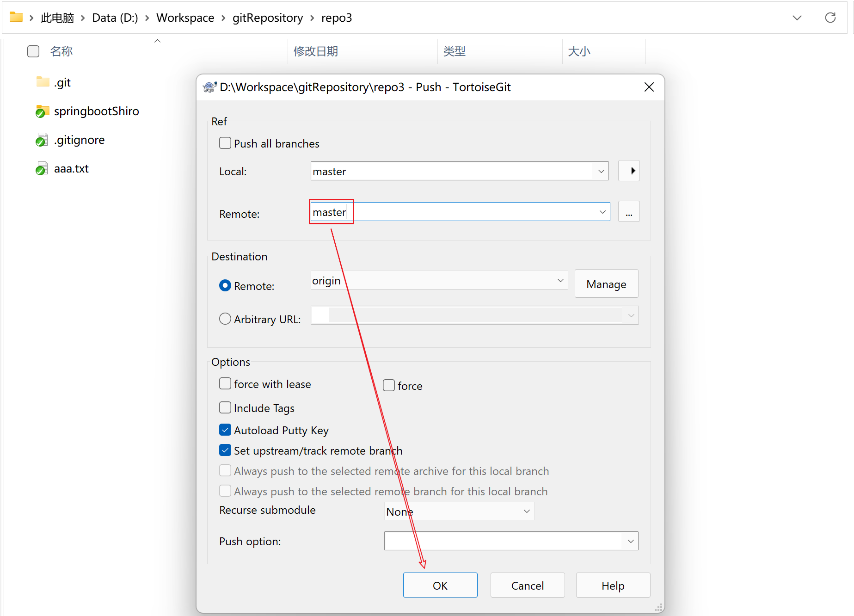The image size is (854, 616).
Task: Uncheck Autoload Putty Key
Action: [x=225, y=430]
